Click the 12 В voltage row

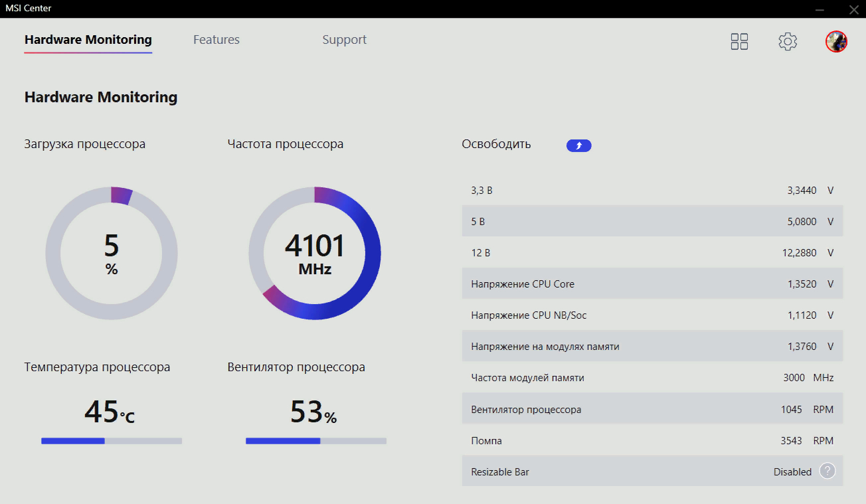652,253
